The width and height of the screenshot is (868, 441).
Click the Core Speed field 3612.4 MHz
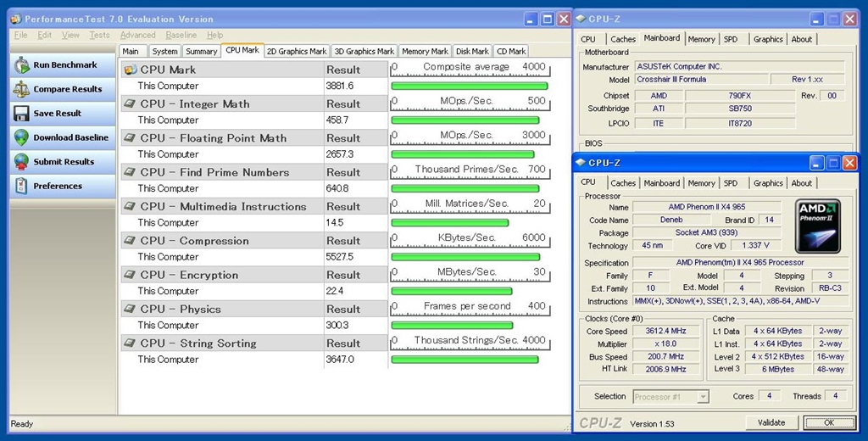pyautogui.click(x=666, y=331)
